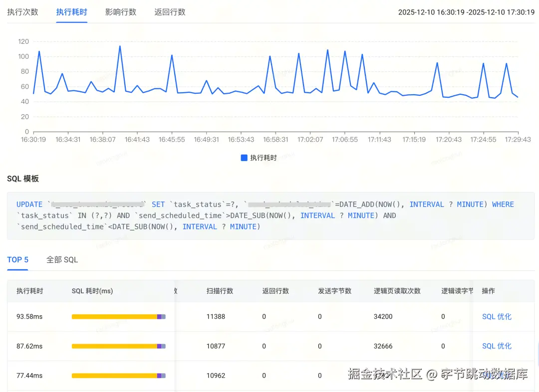Click the 17:02:07 x-axis time label
Viewport: 539px width, 392px height.
310,140
